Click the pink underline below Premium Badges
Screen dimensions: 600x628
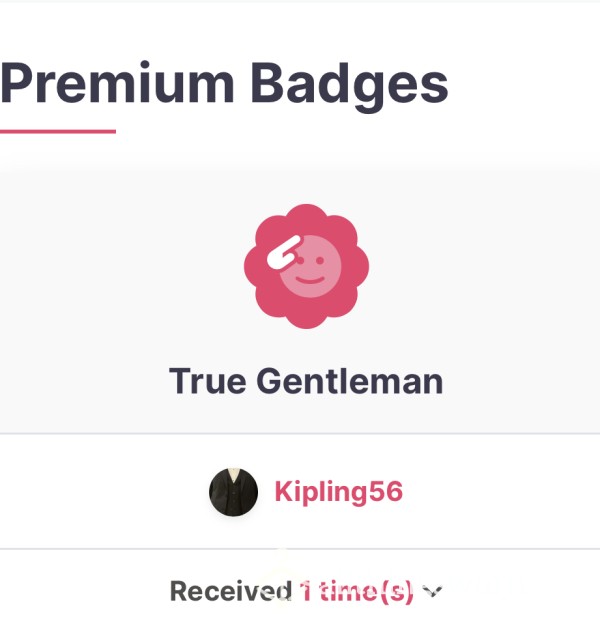pos(58,131)
